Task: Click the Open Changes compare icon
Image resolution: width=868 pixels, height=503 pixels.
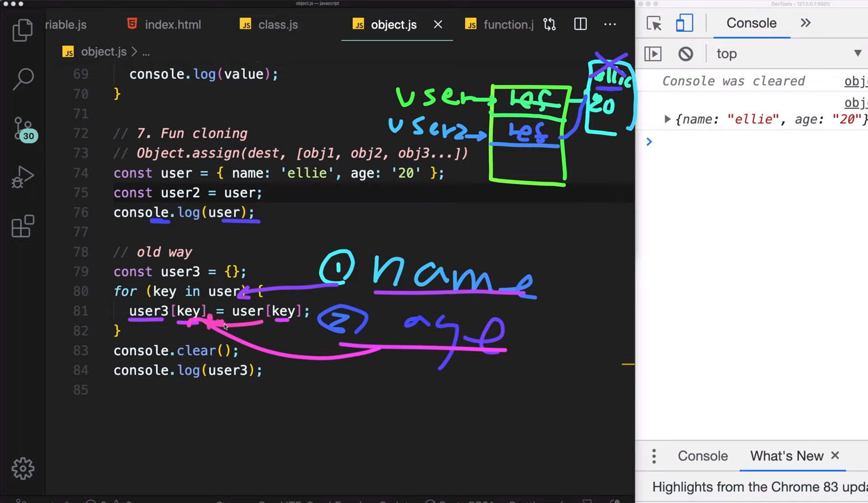Action: pyautogui.click(x=550, y=24)
